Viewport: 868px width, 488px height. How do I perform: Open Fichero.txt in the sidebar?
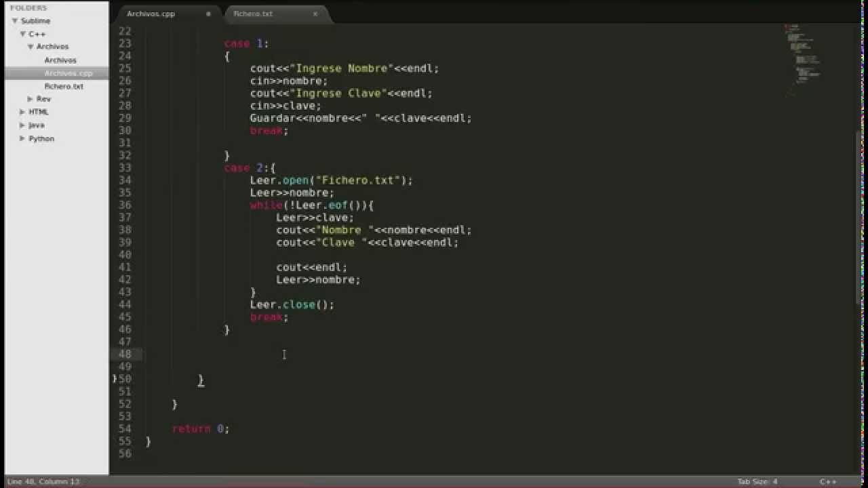click(x=64, y=86)
